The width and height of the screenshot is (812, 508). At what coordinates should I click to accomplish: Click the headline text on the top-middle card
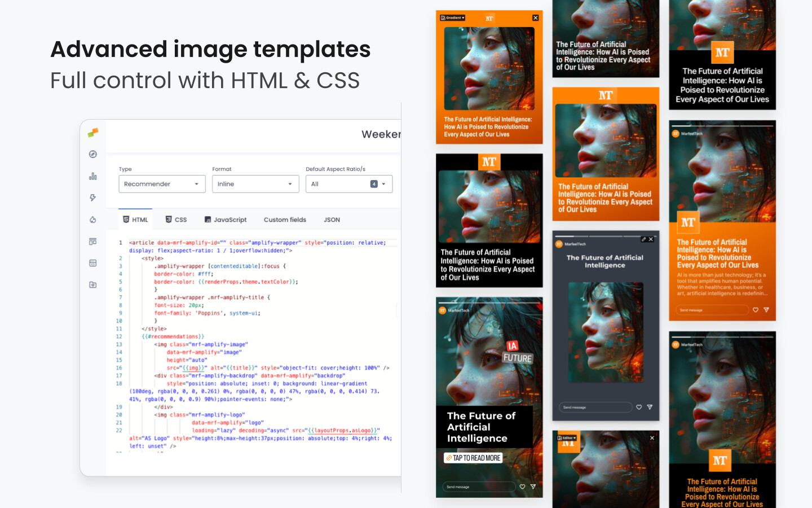603,56
